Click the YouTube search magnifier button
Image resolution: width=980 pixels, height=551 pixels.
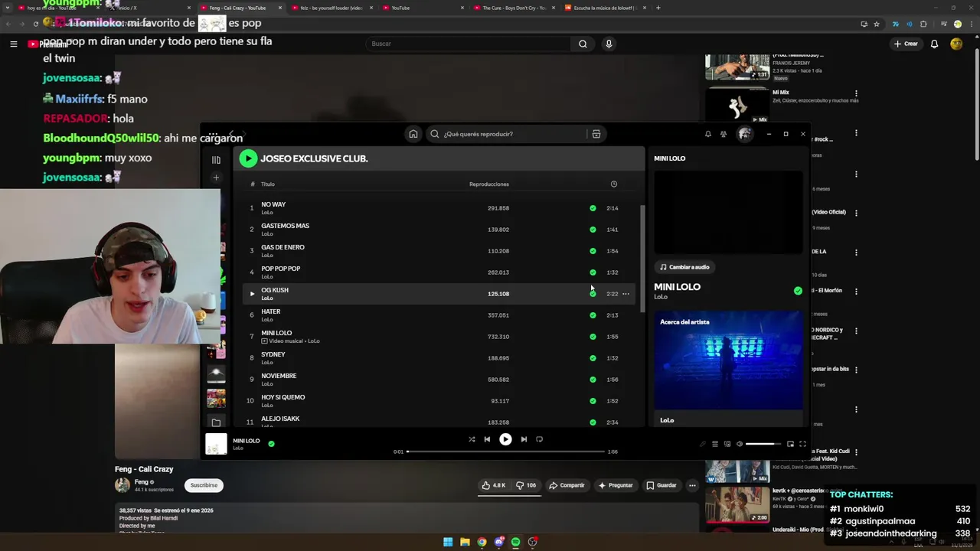[x=583, y=44]
